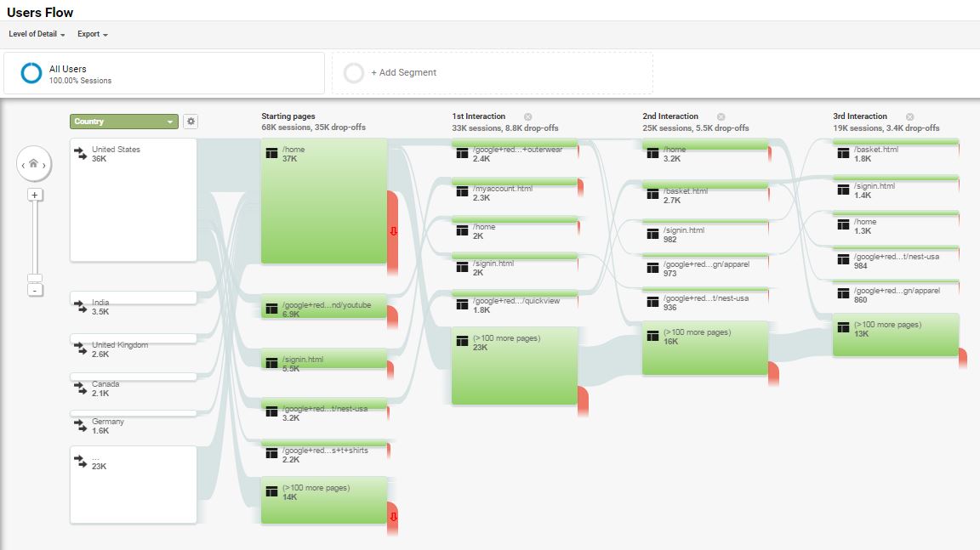Close the 3rd Interaction column

pyautogui.click(x=910, y=116)
